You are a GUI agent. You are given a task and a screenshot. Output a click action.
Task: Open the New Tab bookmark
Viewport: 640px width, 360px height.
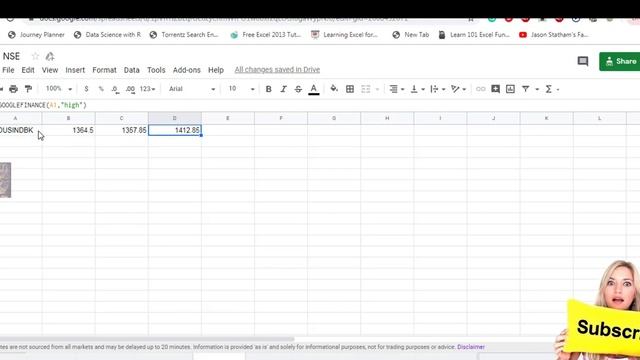click(411, 35)
